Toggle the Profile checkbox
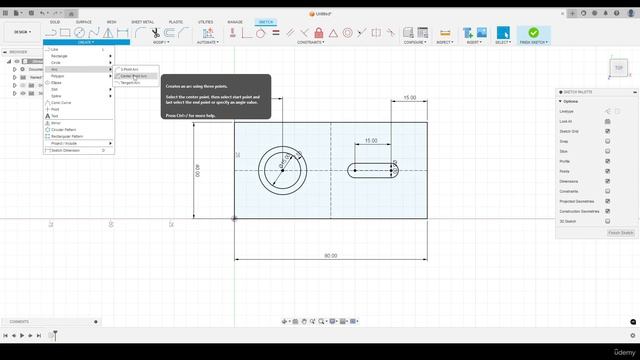Viewport: 640px width, 360px height. point(607,161)
